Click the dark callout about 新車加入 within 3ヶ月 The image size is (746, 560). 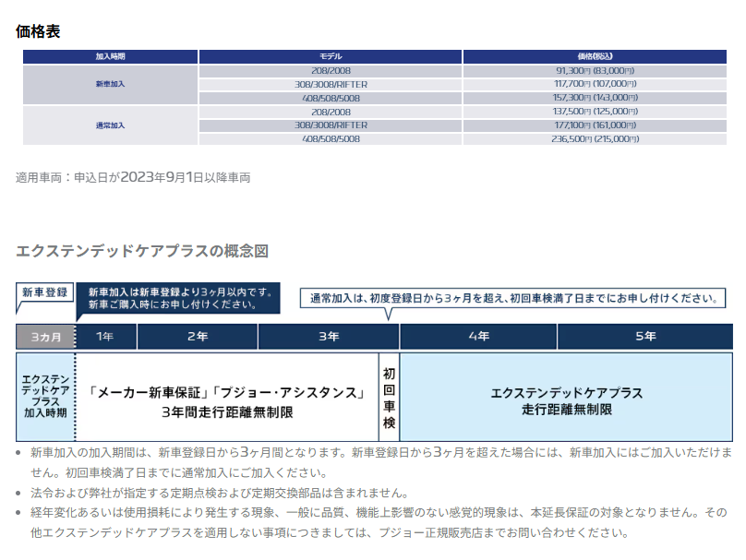(x=178, y=299)
